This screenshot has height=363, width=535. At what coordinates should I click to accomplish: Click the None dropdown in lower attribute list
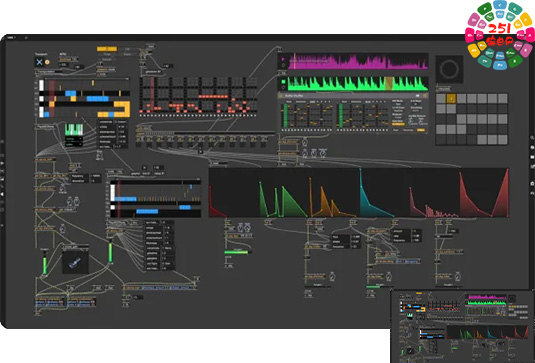click(x=168, y=248)
